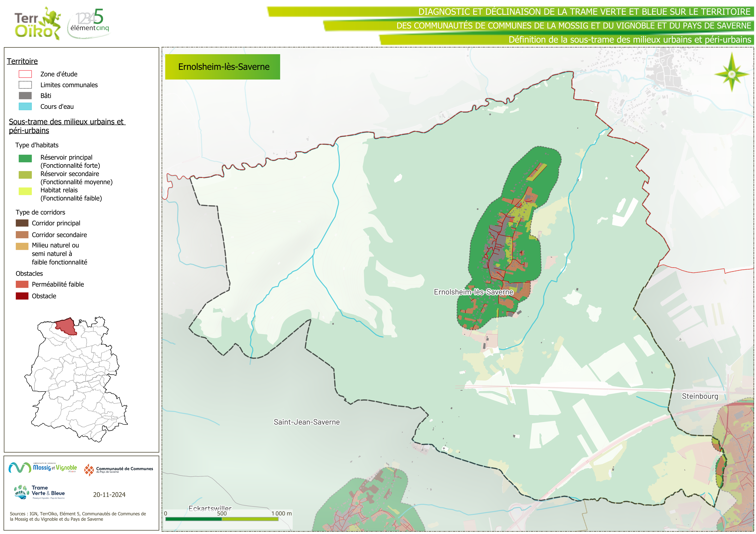This screenshot has height=534, width=756.
Task: Click the scale bar at 500 mark
Action: pyautogui.click(x=222, y=519)
